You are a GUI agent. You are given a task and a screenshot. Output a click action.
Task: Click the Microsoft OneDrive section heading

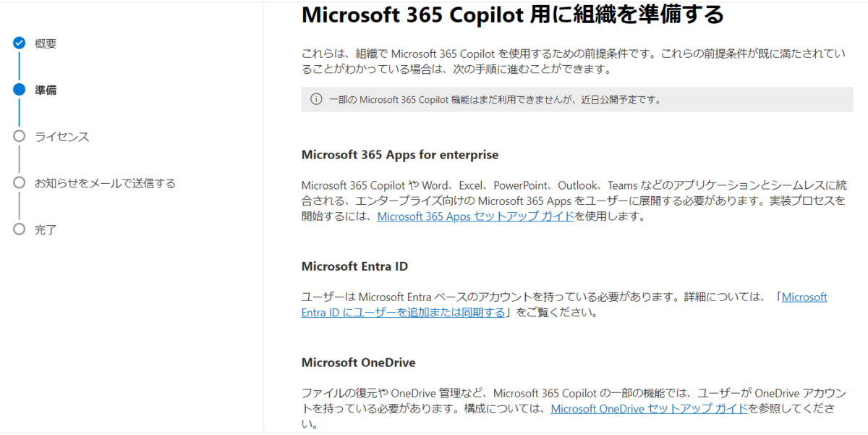[359, 362]
